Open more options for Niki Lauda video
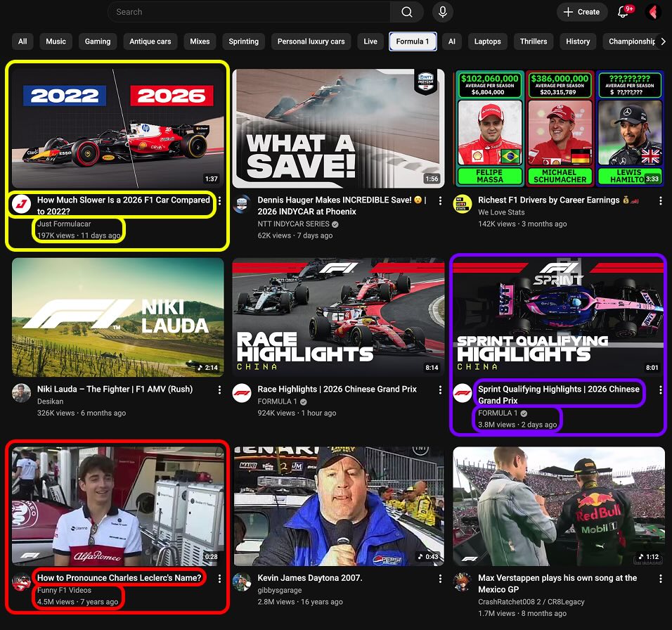The image size is (672, 630). (x=219, y=390)
